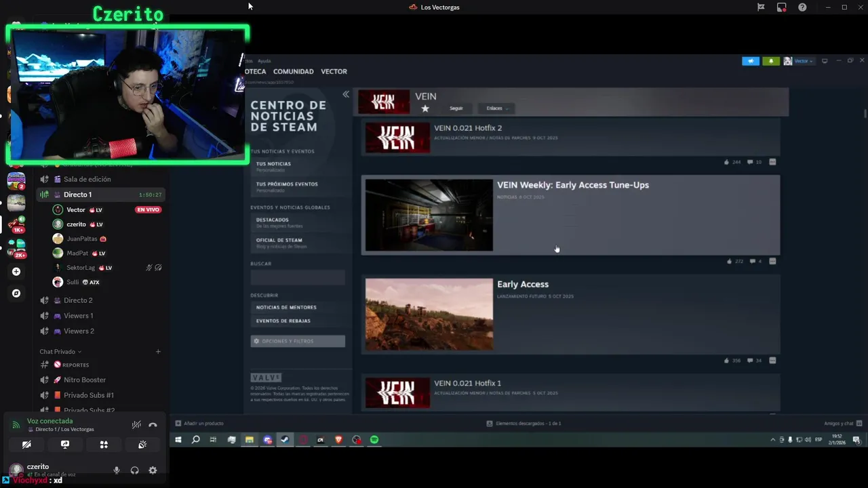
Task: Click thumbs-up on VEIN Weekly post
Action: tap(730, 261)
